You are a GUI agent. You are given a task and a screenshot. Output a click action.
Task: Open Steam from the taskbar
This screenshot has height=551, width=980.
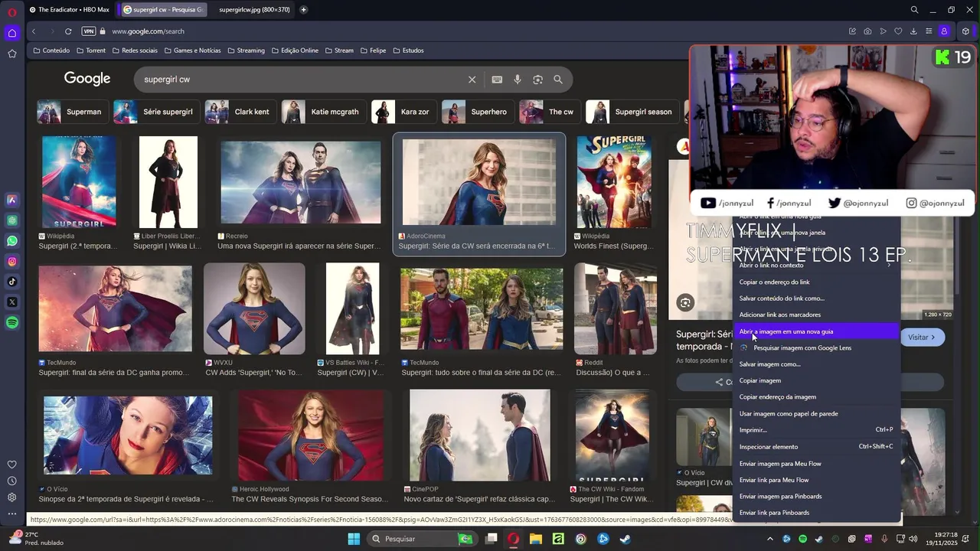coord(626,539)
